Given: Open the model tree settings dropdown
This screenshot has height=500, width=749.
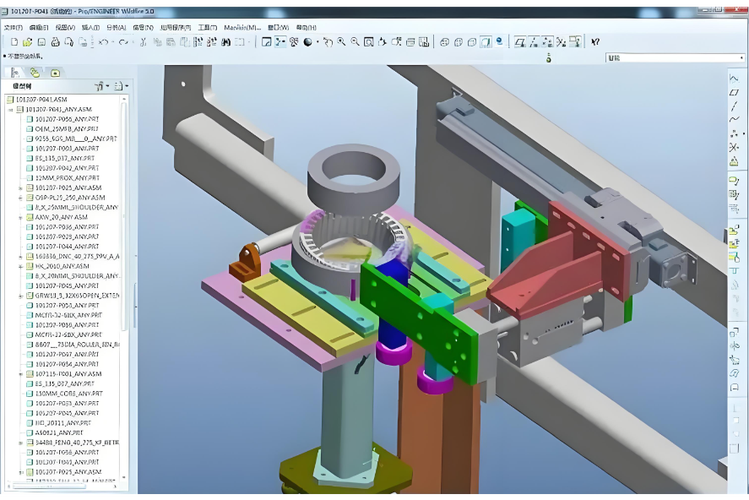Looking at the screenshot, I should 101,86.
